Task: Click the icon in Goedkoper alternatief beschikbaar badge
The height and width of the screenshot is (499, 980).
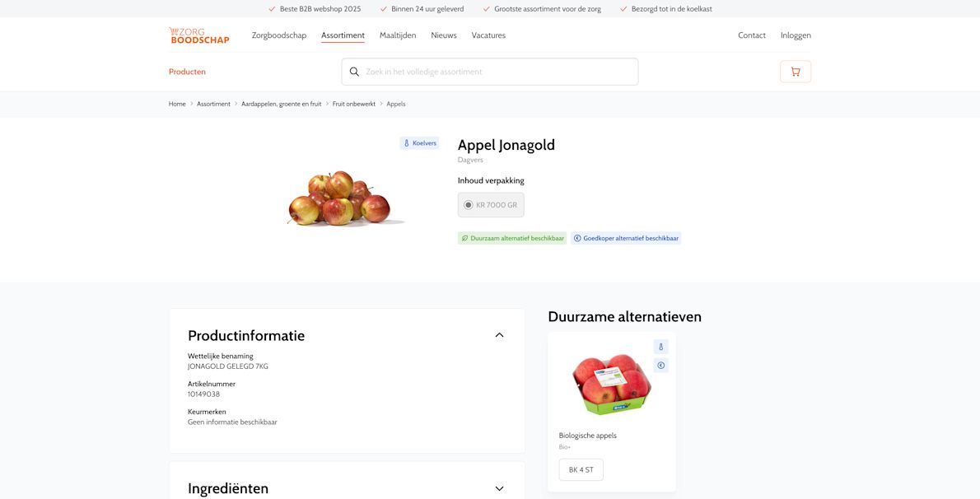Action: 577,237
